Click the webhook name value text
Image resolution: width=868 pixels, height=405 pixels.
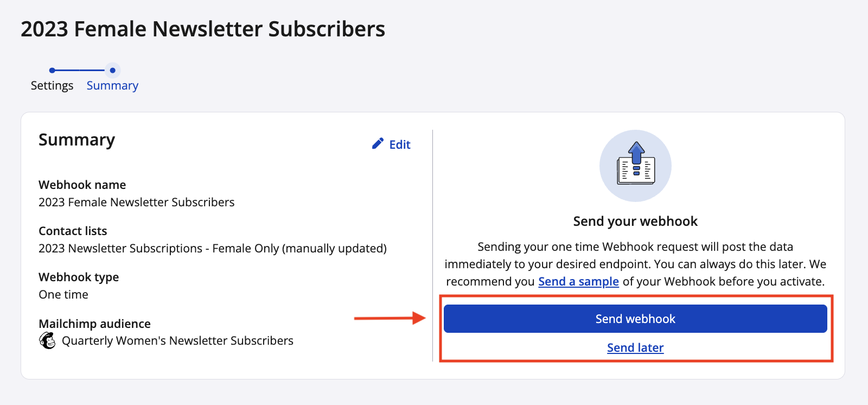tap(137, 202)
